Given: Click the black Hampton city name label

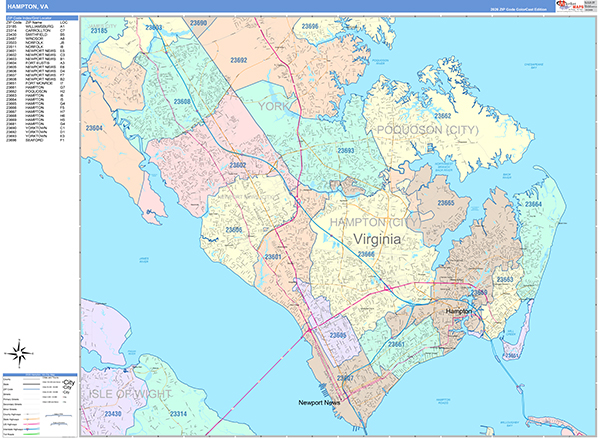Looking at the screenshot, I should tap(458, 311).
